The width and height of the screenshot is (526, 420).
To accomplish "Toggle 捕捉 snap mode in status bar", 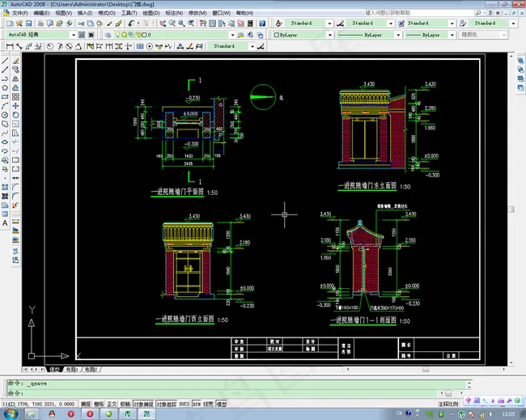I will point(86,405).
